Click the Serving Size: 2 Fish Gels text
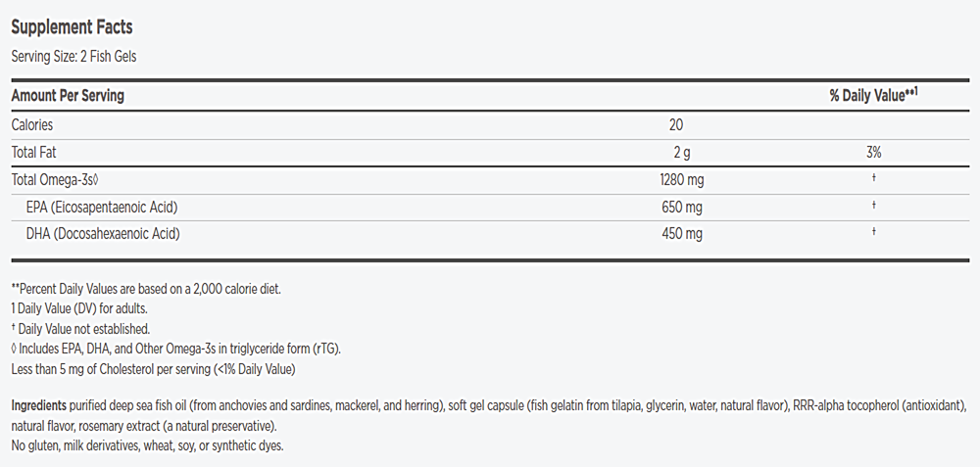The width and height of the screenshot is (980, 467). coord(73,56)
